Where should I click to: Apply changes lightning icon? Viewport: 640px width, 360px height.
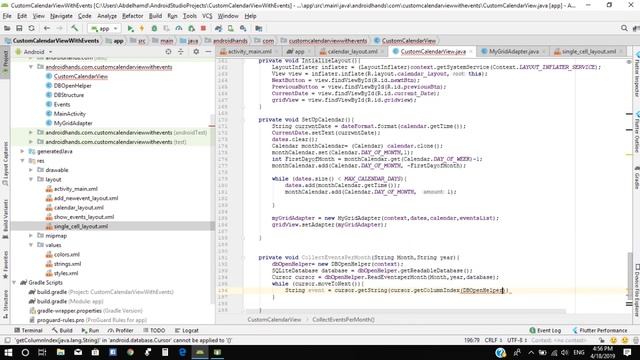pyautogui.click(x=142, y=28)
